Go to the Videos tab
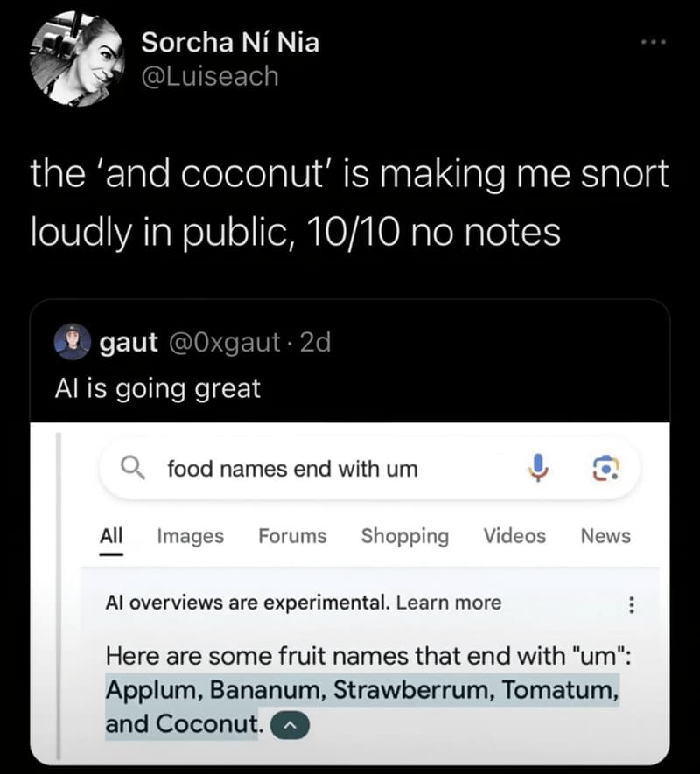 point(514,536)
